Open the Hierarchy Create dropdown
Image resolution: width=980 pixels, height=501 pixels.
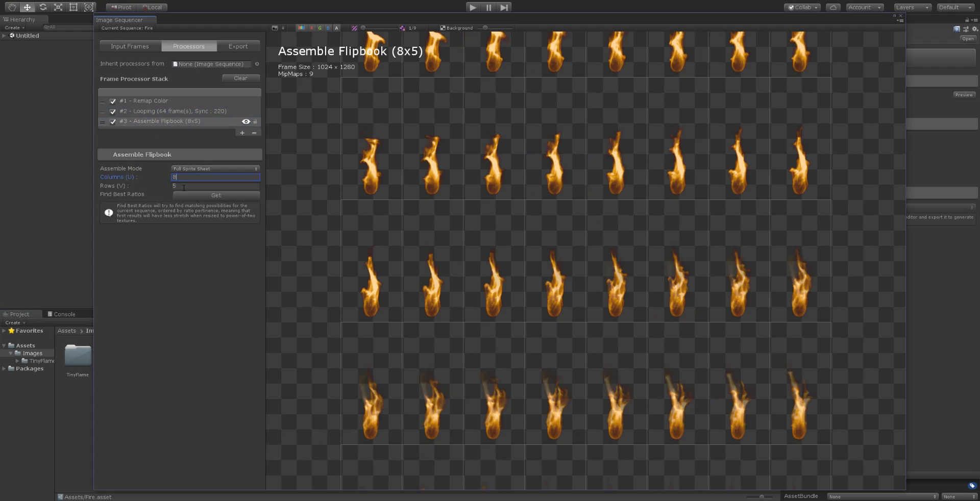(x=14, y=28)
